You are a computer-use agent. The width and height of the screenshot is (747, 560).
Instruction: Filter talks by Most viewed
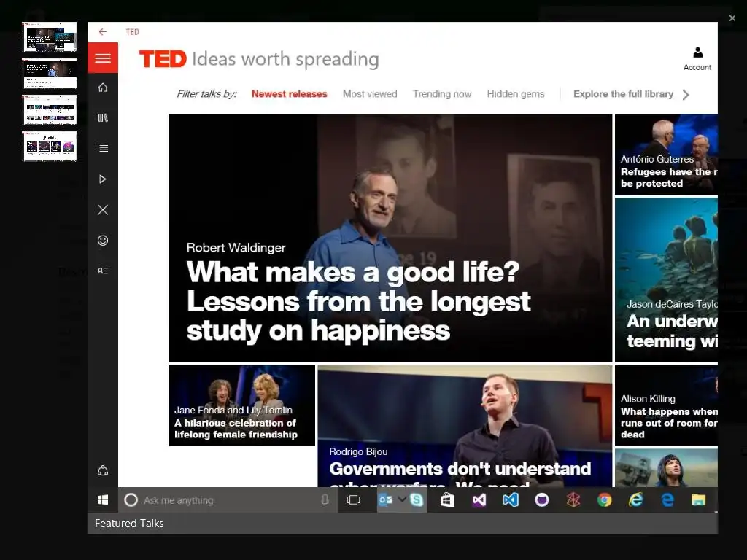click(370, 94)
